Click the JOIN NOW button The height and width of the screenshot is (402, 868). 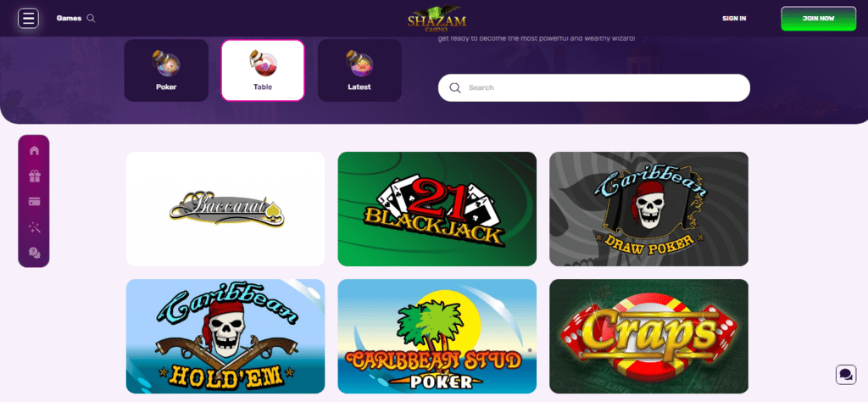818,19
